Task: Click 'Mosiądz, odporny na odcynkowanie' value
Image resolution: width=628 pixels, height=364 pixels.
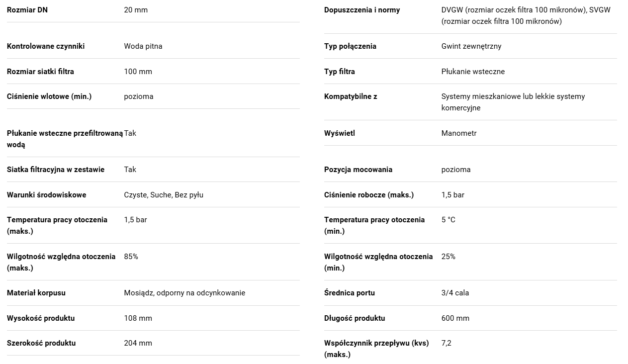Action: point(184,293)
